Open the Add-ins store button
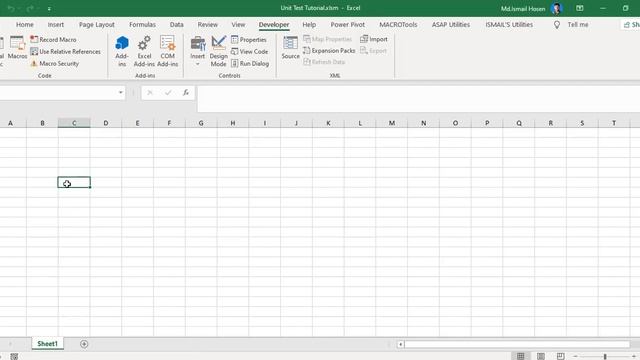This screenshot has width=640, height=360. tap(122, 51)
